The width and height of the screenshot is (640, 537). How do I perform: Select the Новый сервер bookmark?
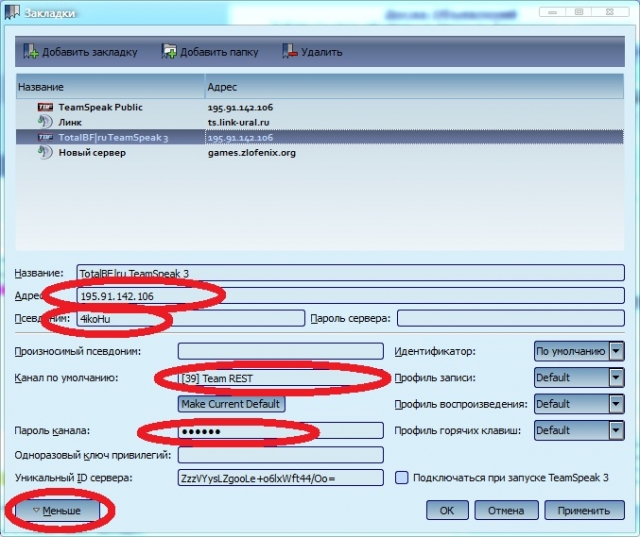(320, 153)
